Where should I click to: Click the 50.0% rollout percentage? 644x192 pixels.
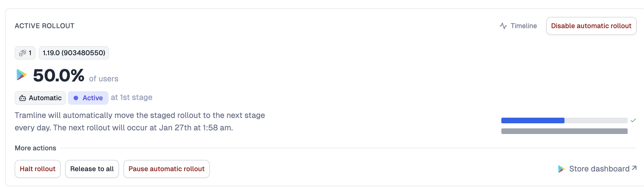coord(59,75)
